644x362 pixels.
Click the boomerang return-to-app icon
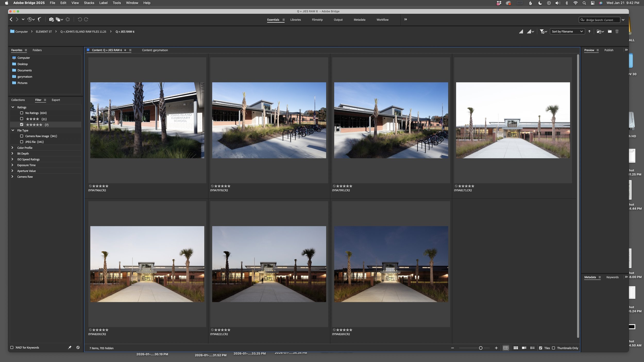(x=39, y=19)
